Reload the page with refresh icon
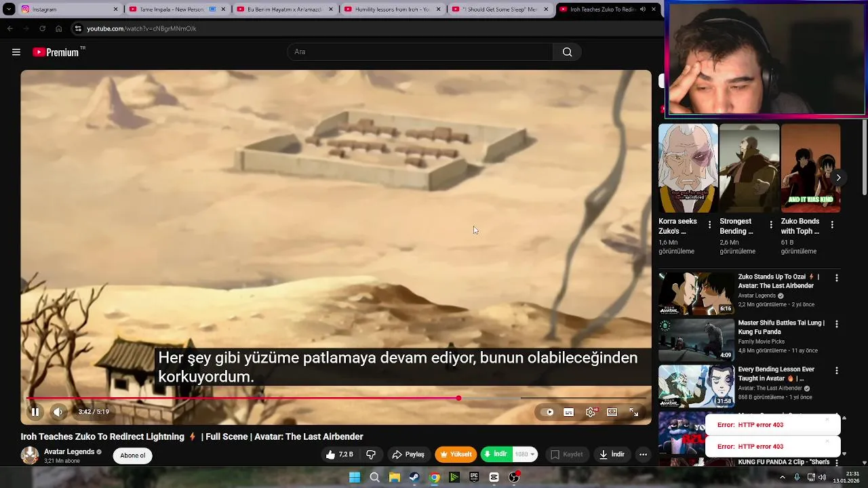 point(42,28)
